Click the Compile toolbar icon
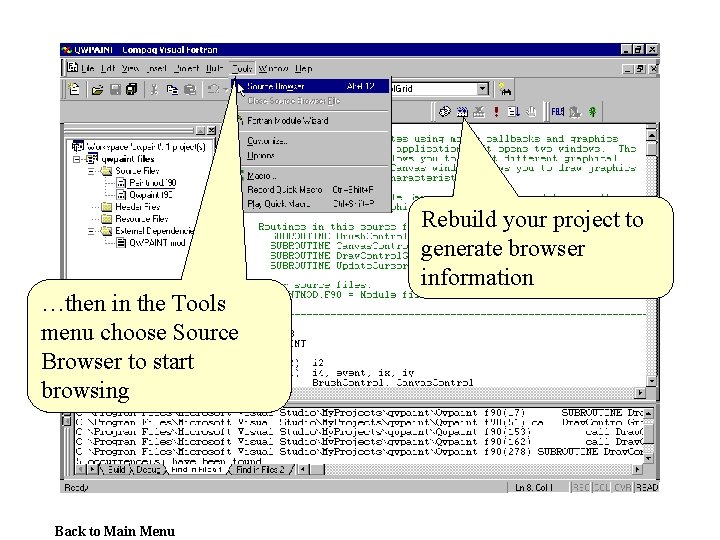This screenshot has height=540, width=720. click(x=444, y=112)
